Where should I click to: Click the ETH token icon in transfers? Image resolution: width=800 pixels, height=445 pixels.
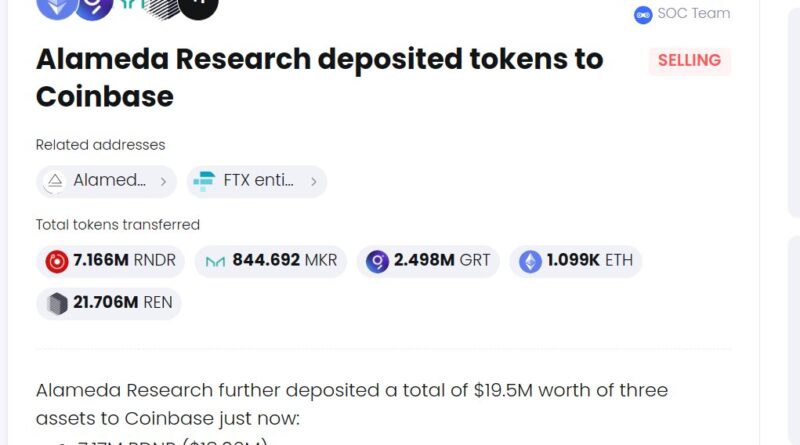coord(530,261)
